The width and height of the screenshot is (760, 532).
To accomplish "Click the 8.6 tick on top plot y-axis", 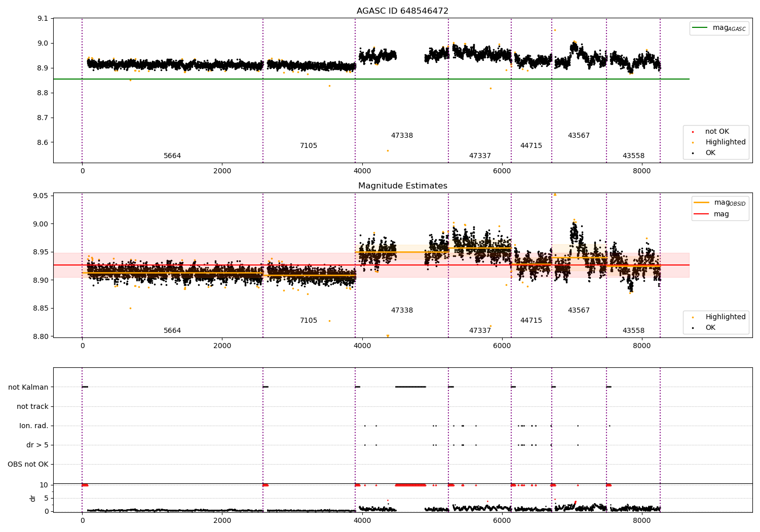I will point(43,142).
